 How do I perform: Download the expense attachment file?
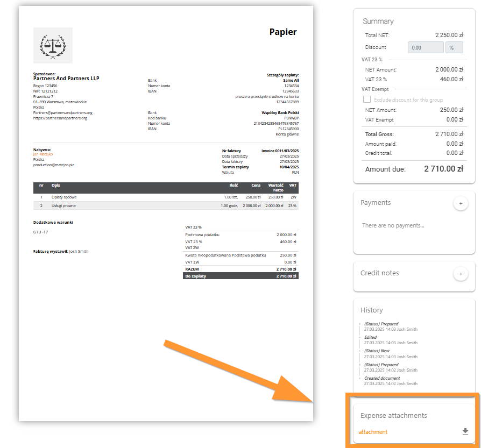[465, 431]
